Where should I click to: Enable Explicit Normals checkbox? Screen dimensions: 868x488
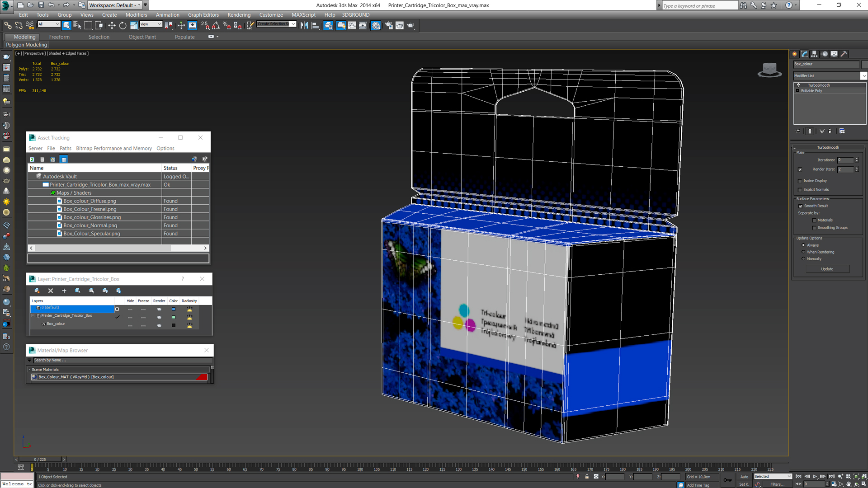800,190
